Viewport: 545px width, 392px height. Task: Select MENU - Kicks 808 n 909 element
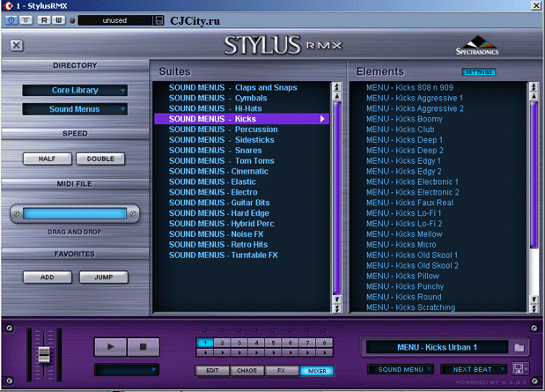pyautogui.click(x=409, y=88)
